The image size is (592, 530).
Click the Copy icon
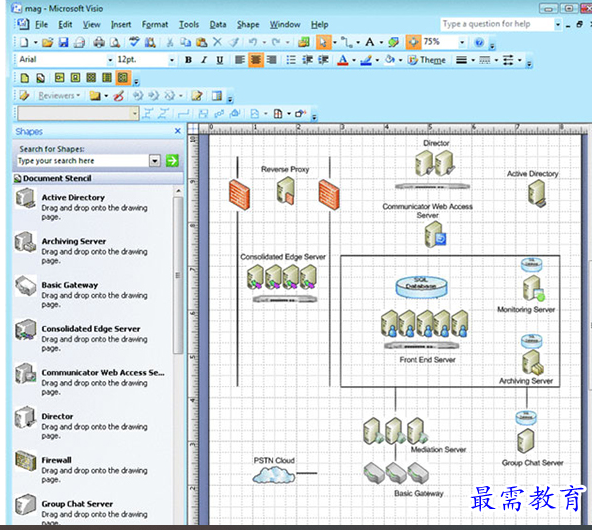tap(185, 42)
